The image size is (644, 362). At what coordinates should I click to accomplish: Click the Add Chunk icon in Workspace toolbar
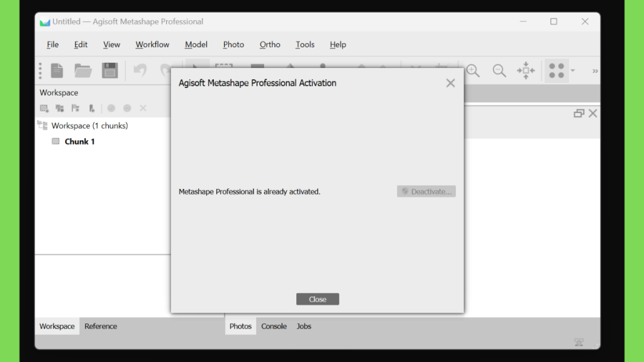(44, 108)
